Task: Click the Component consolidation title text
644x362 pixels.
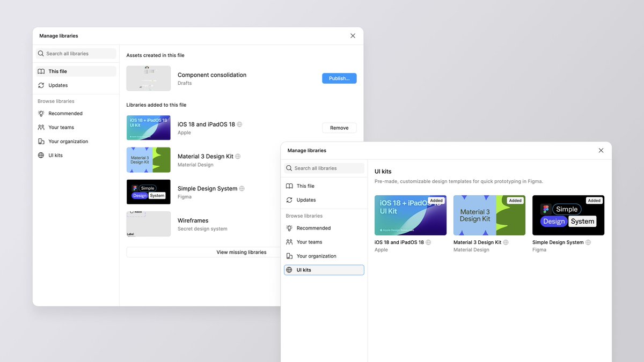Action: tap(212, 75)
